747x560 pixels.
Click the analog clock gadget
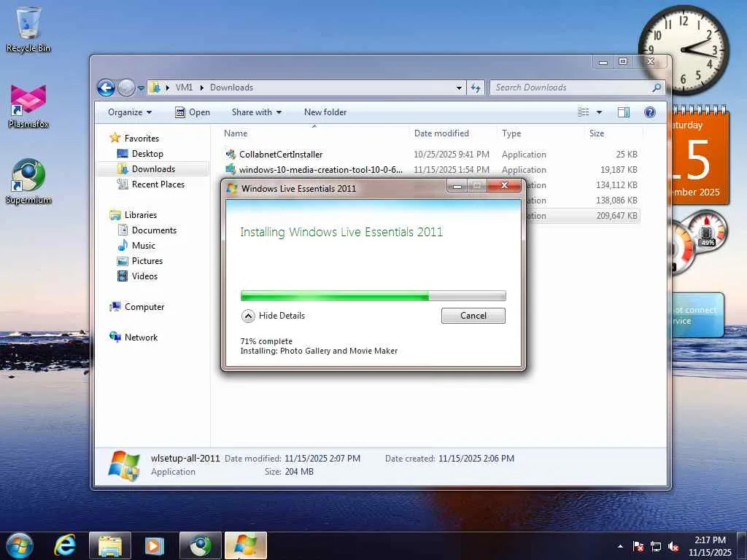[683, 50]
